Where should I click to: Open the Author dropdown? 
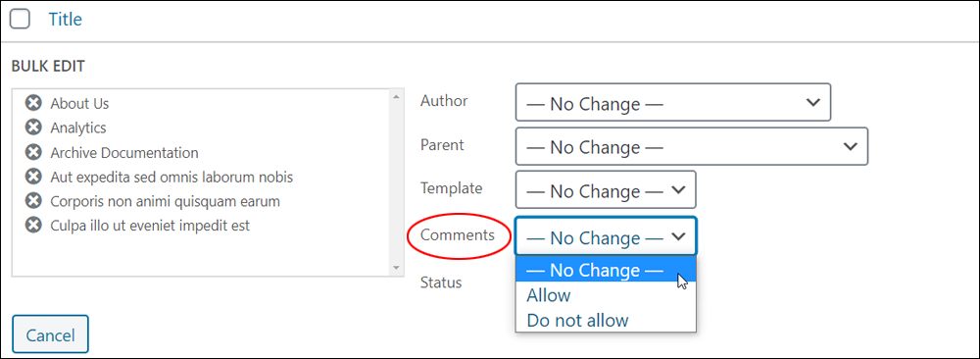[673, 102]
